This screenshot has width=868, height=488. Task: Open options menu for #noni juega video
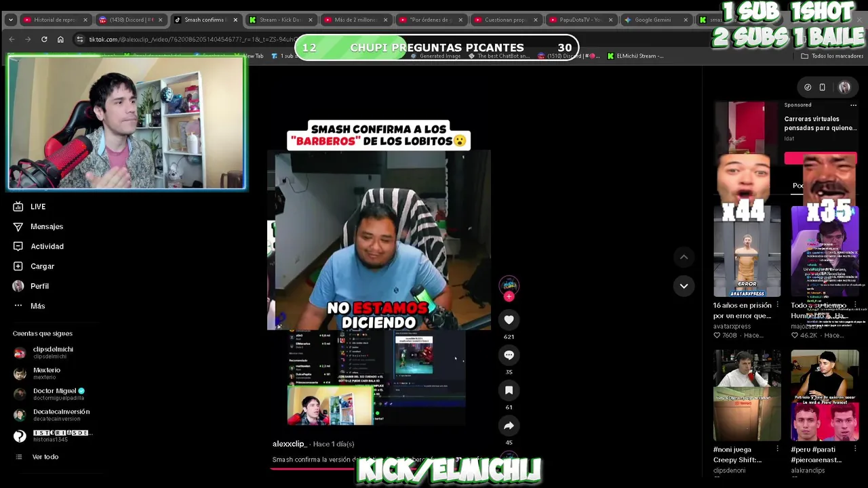(777, 449)
